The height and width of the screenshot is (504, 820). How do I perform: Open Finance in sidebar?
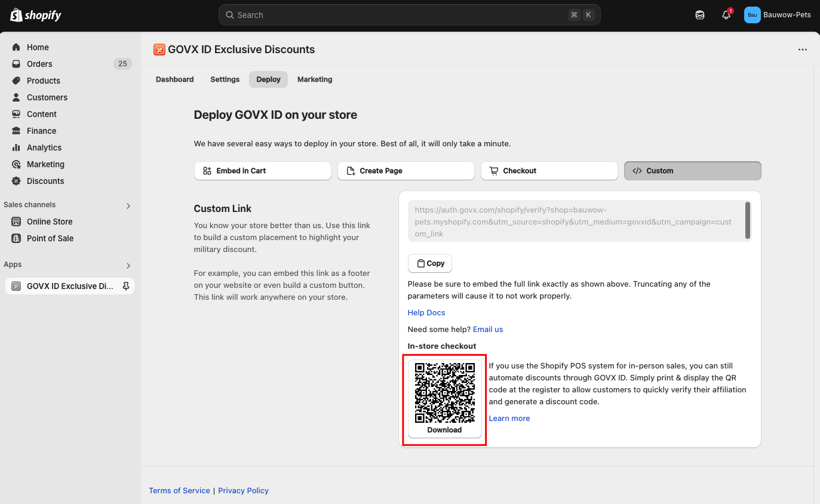click(x=41, y=131)
